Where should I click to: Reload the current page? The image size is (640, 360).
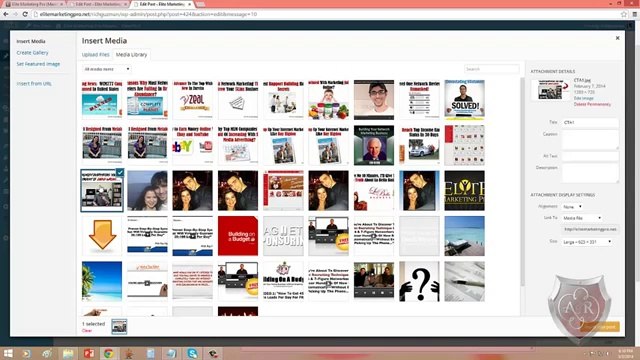click(x=25, y=14)
